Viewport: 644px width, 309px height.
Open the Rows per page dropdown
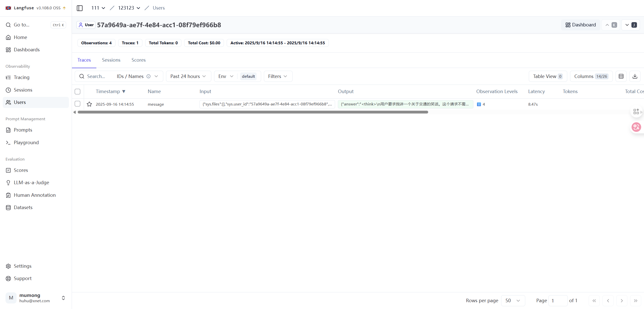[x=513, y=301]
